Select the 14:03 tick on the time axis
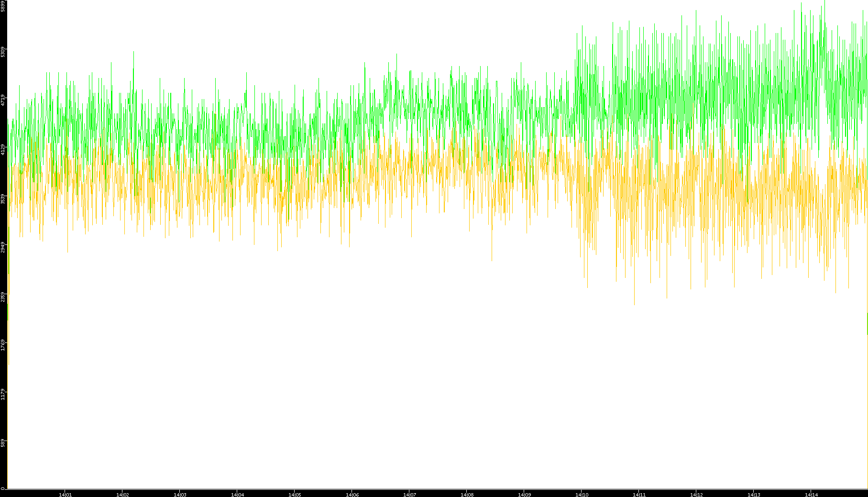This screenshot has width=868, height=497. pyautogui.click(x=180, y=495)
